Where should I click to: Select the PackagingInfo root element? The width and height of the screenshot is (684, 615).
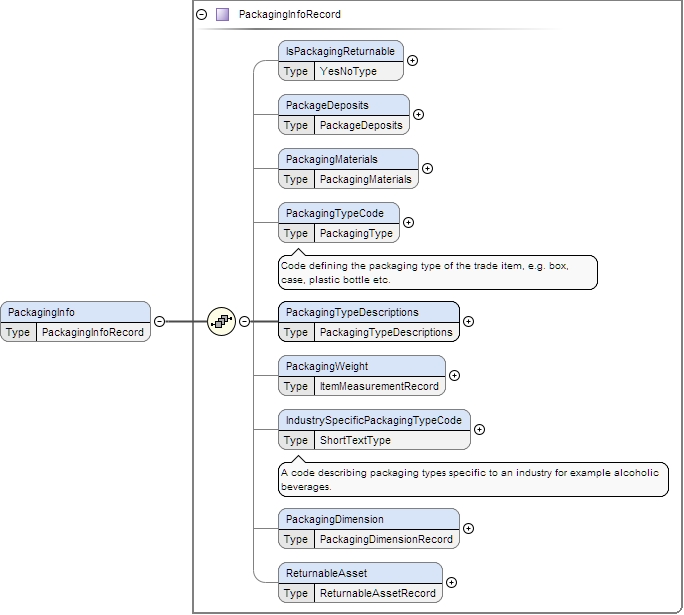[x=75, y=312]
